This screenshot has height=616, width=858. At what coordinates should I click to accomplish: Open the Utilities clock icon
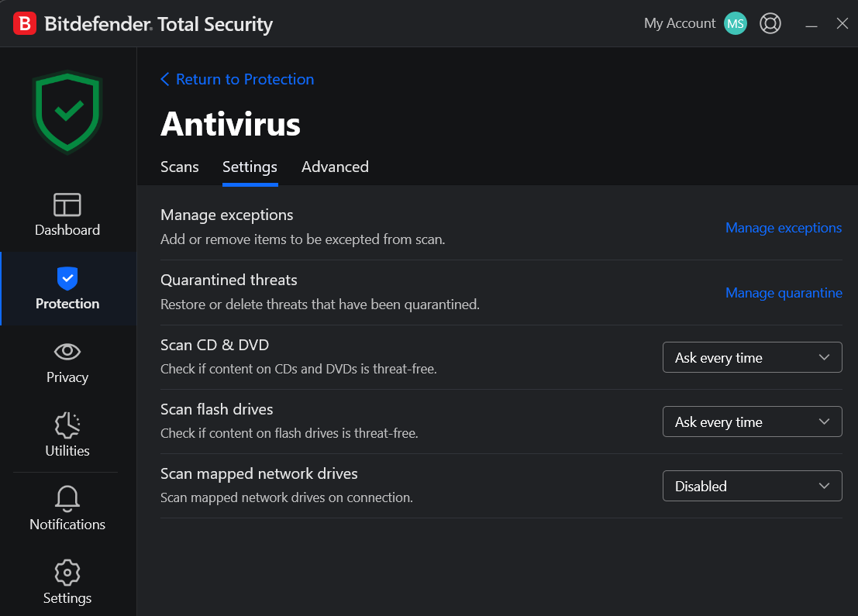coord(67,425)
